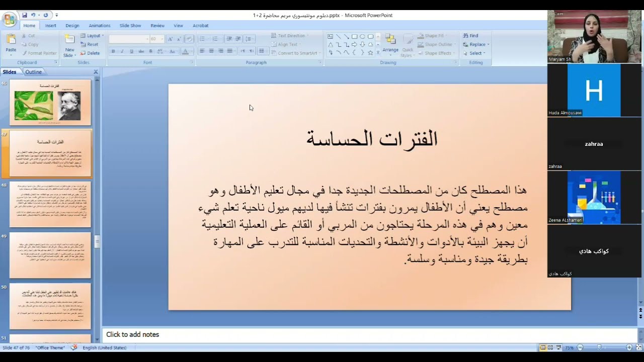Select Oval shape from shapes gallery

pyautogui.click(x=363, y=37)
